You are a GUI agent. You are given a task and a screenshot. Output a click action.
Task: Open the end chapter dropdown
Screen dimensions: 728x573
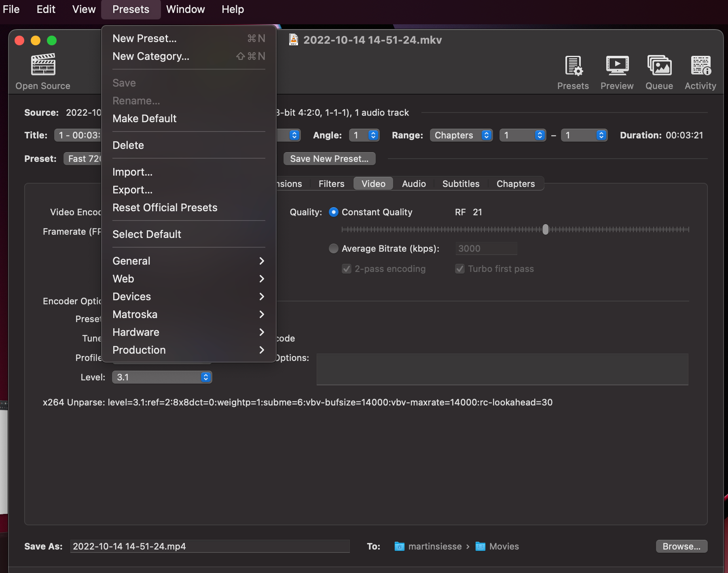tap(584, 135)
